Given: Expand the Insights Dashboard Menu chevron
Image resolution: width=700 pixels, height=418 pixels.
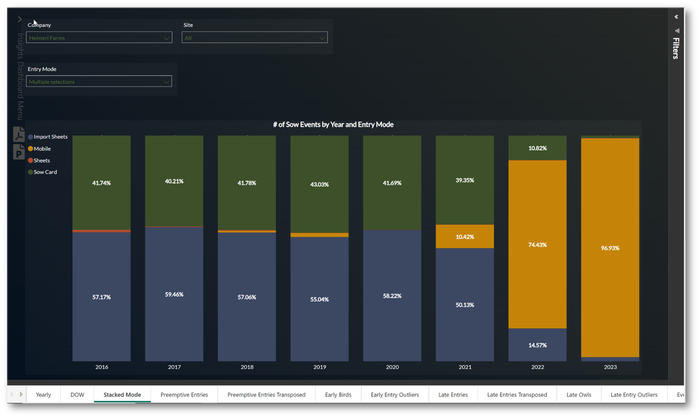Looking at the screenshot, I should point(19,20).
